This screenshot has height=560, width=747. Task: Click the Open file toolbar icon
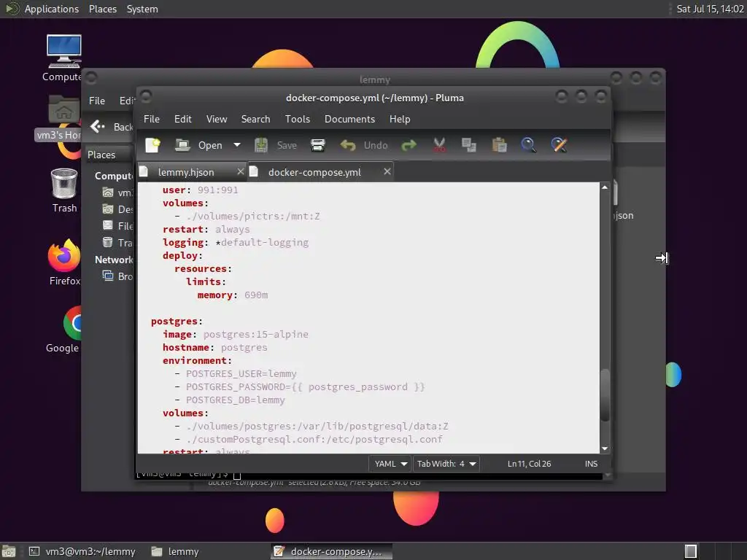tap(182, 145)
